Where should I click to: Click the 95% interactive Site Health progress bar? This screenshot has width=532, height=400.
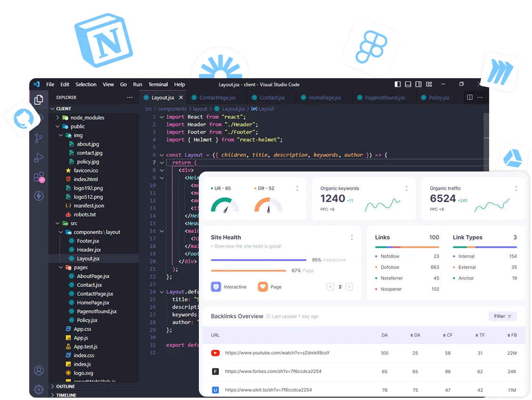[258, 260]
